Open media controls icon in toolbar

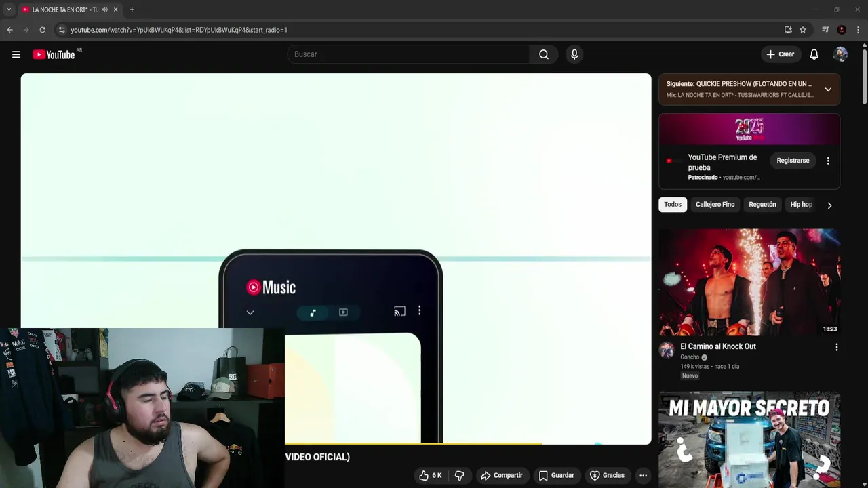(825, 30)
